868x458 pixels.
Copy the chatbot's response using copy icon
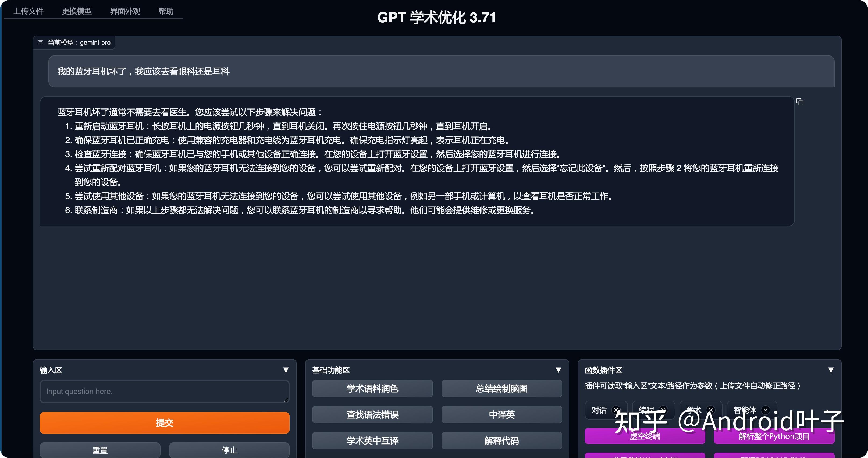[800, 102]
